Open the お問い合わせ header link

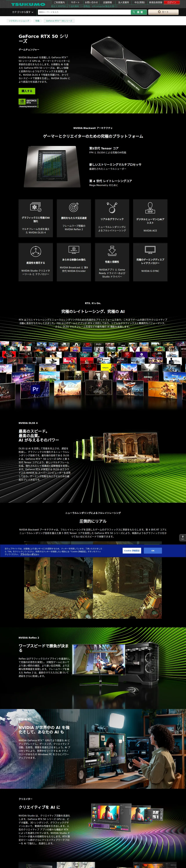(91, 2)
